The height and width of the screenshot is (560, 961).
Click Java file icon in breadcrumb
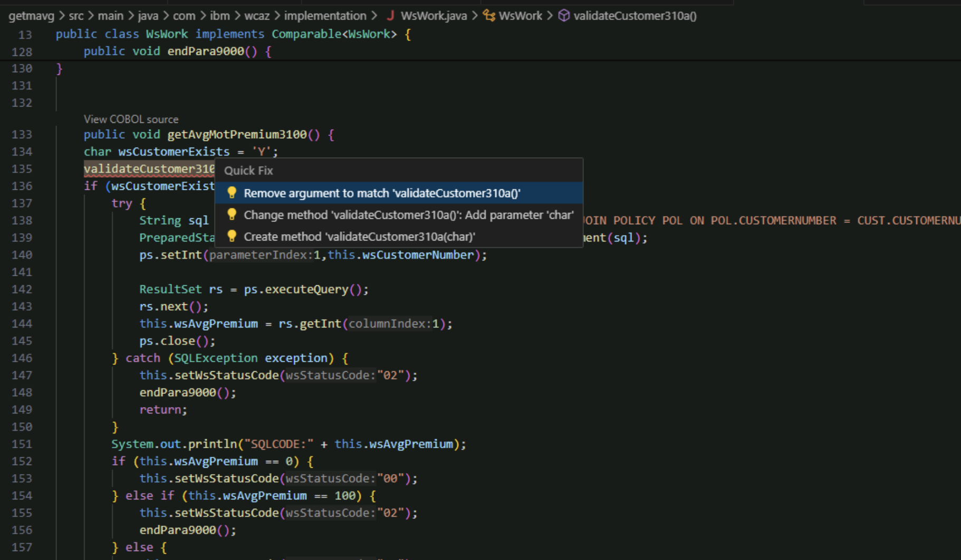click(390, 15)
